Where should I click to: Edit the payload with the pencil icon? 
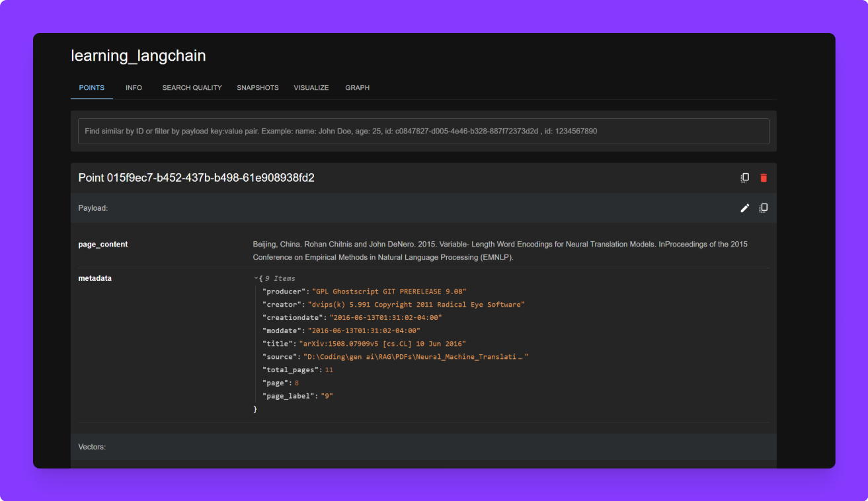click(745, 208)
